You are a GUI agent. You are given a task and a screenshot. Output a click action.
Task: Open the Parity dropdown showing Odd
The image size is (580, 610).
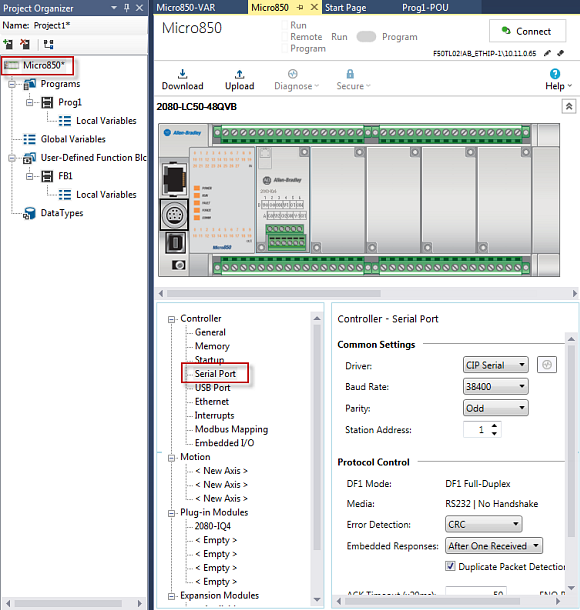click(x=496, y=408)
